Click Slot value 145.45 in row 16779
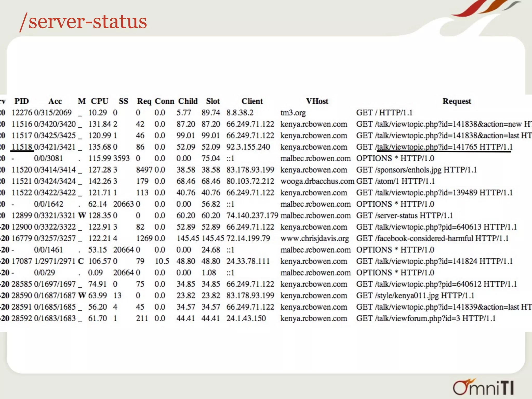 [213, 238]
